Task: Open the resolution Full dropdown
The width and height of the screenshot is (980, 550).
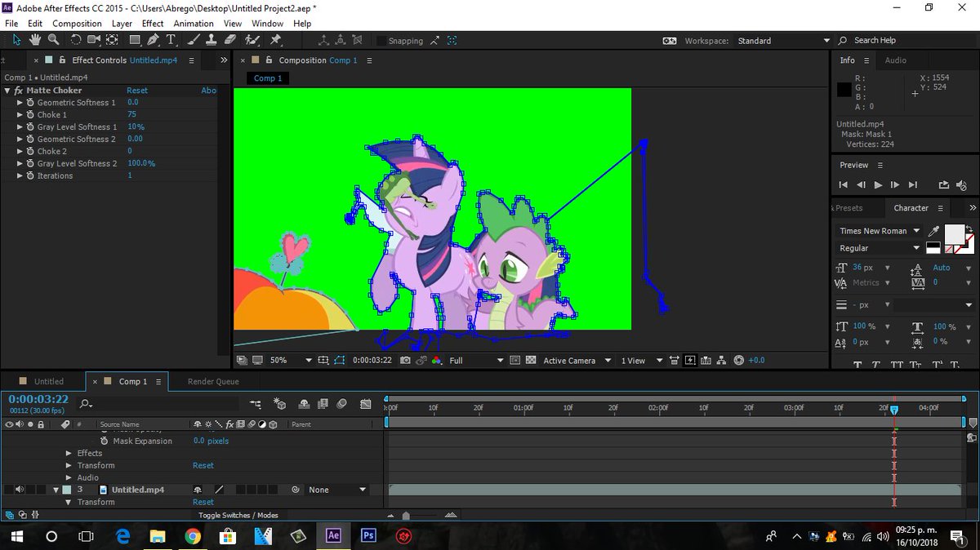Action: [x=476, y=360]
